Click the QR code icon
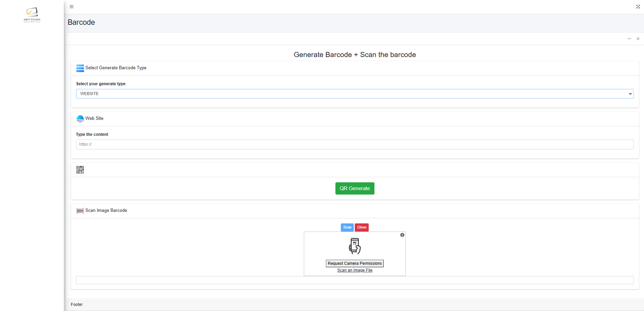The width and height of the screenshot is (644, 311). pyautogui.click(x=80, y=170)
